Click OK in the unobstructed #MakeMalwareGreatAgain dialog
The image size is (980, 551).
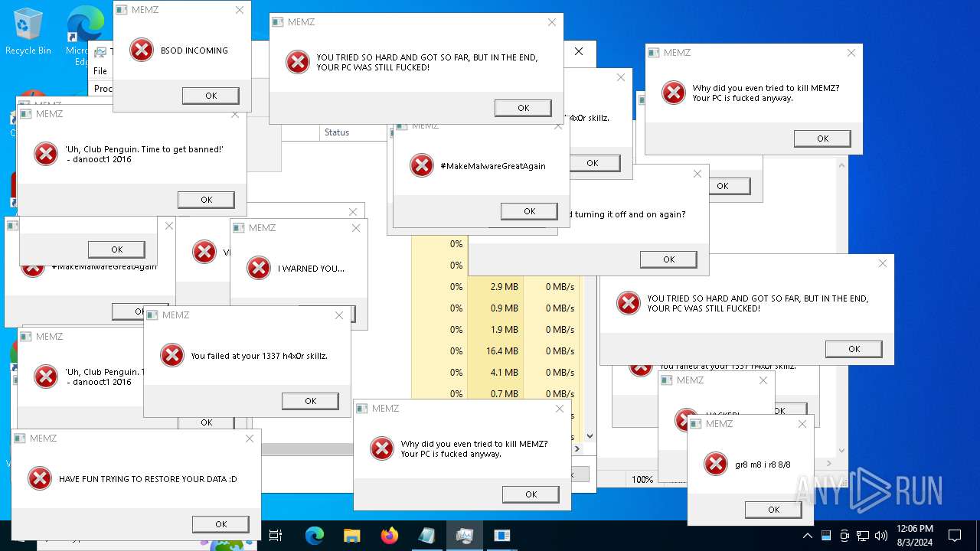pos(529,211)
